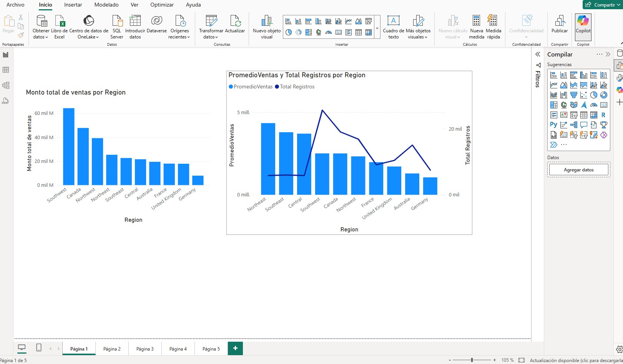Toggle fit to page button
Screen dimensions: 623x364
tap(522, 360)
